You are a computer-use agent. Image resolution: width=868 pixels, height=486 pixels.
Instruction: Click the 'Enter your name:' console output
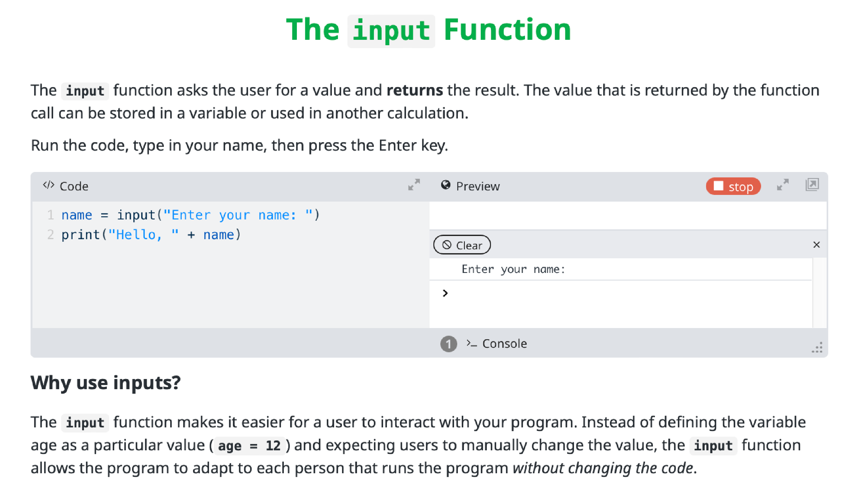point(513,269)
